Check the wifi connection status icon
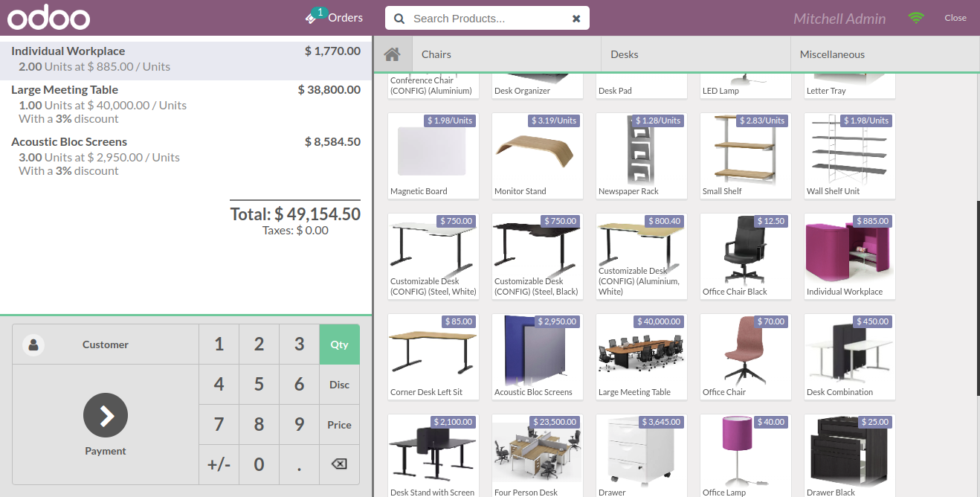 click(x=916, y=18)
